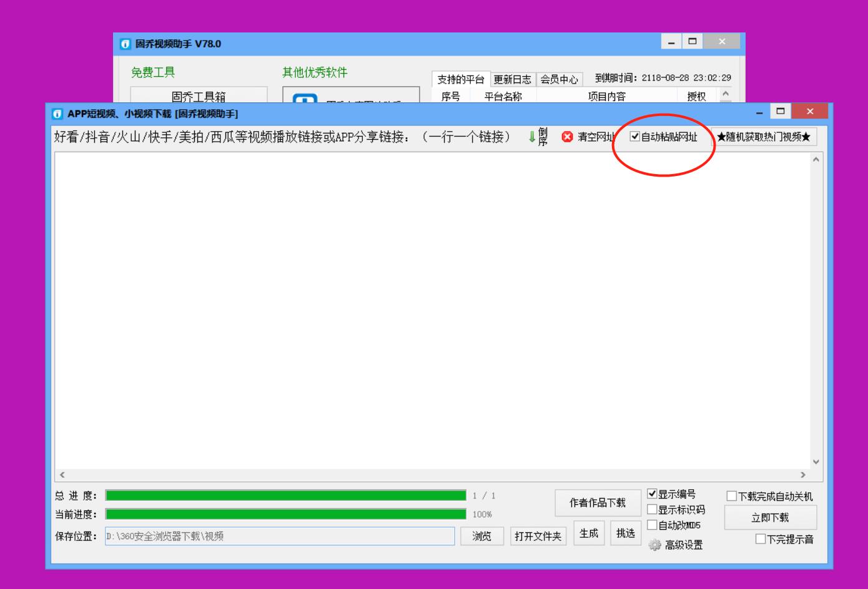The width and height of the screenshot is (868, 589).
Task: Switch to 支持的平台 tab in main window
Action: coord(461,79)
